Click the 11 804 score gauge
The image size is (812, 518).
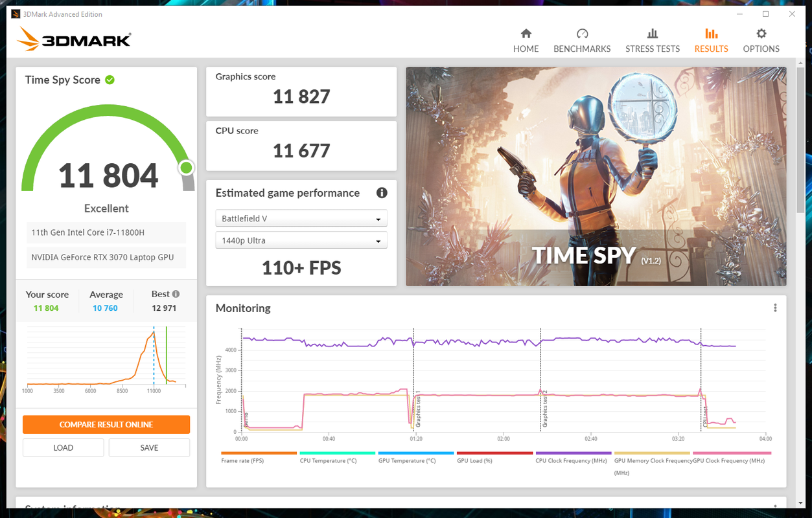[108, 149]
